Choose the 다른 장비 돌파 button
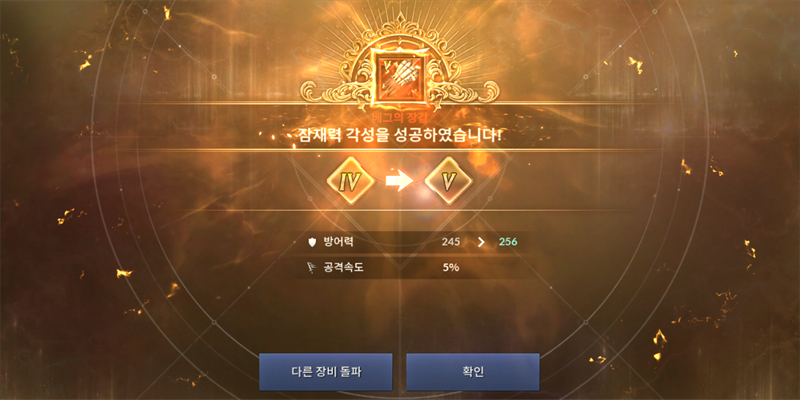Screen dimensions: 800x400 pyautogui.click(x=326, y=371)
